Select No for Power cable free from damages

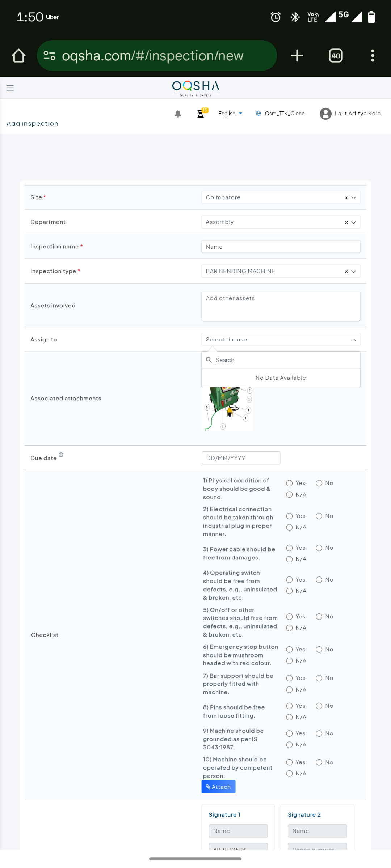click(319, 548)
